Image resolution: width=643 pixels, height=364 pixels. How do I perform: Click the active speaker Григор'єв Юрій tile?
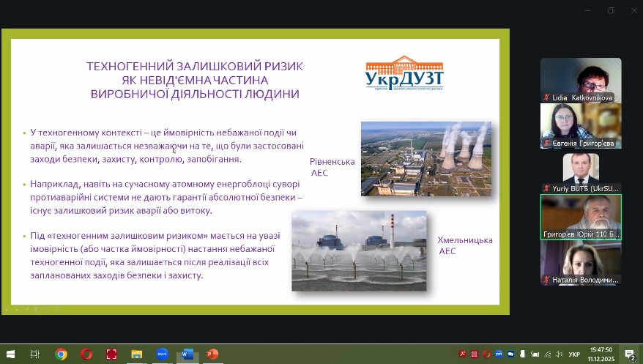(x=581, y=217)
